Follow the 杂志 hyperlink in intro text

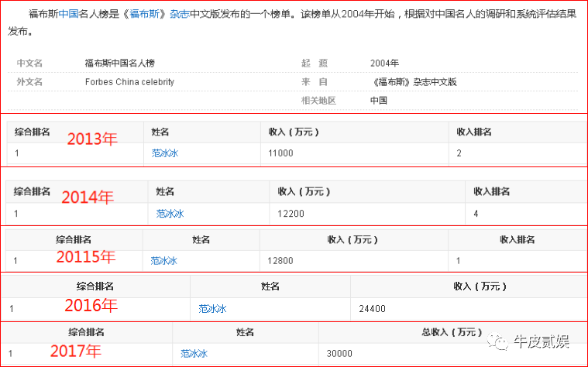pyautogui.click(x=180, y=14)
